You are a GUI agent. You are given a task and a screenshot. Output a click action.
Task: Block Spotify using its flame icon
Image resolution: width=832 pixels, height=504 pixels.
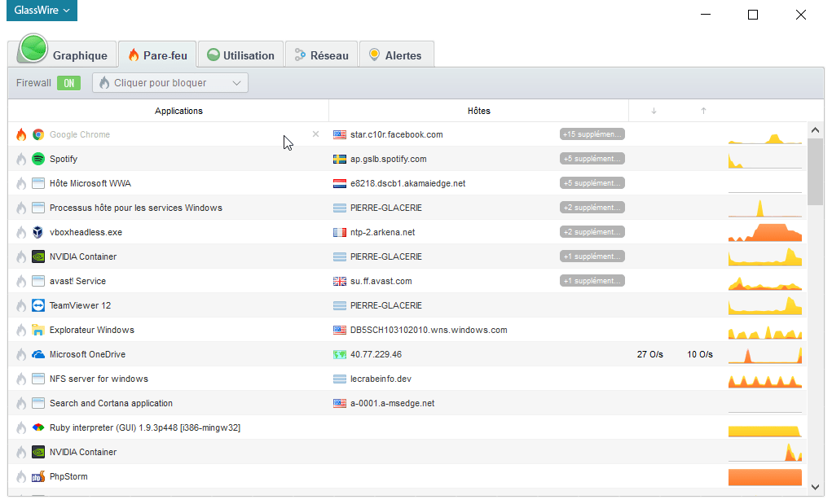click(x=21, y=159)
